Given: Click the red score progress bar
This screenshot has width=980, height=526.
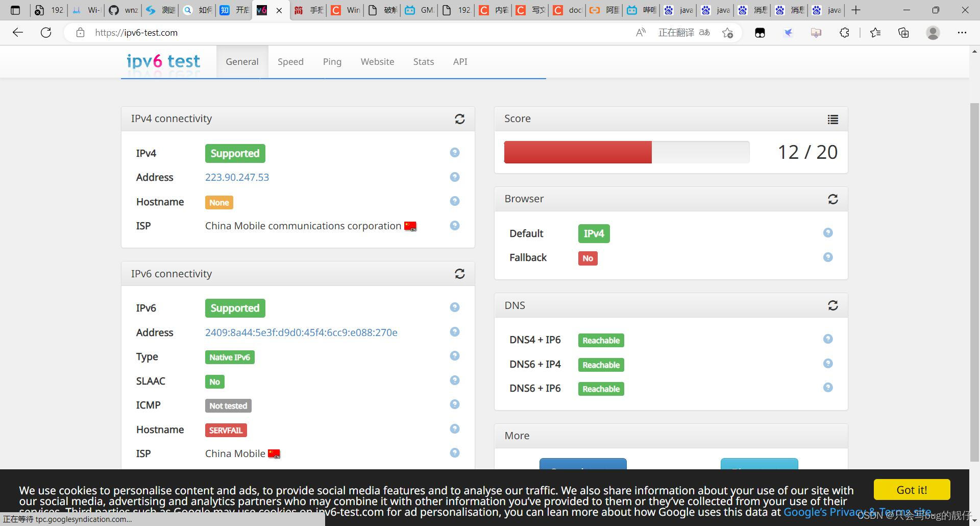Looking at the screenshot, I should click(578, 152).
